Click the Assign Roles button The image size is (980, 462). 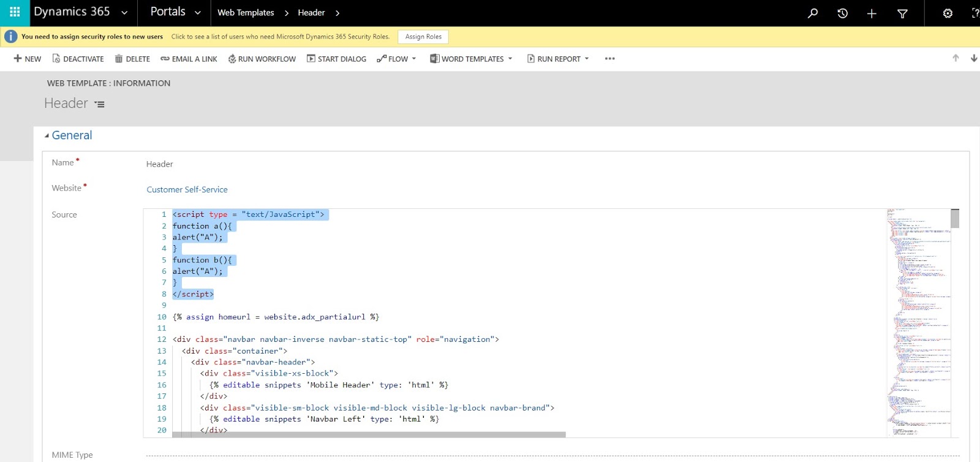[x=423, y=37]
